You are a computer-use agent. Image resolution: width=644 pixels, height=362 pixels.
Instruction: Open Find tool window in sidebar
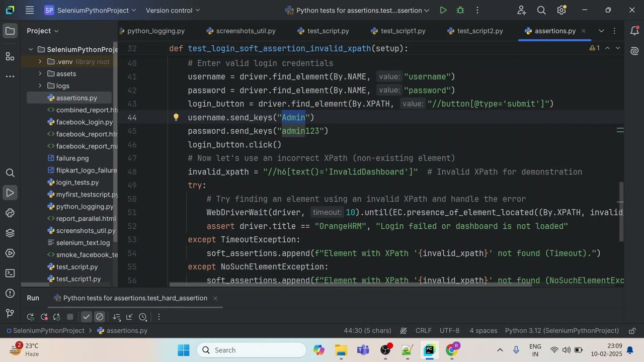coord(10,173)
